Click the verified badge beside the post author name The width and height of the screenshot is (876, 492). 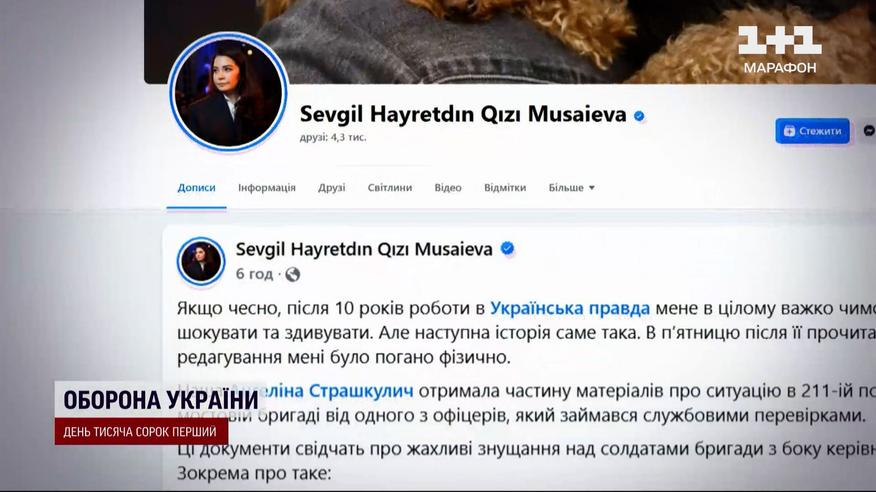507,249
